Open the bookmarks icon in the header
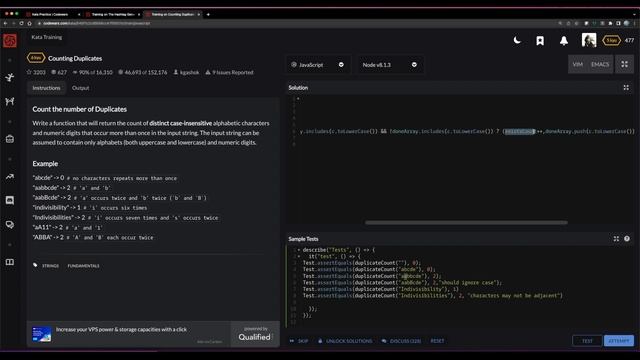Image resolution: width=640 pixels, height=360 pixels. coord(540,40)
